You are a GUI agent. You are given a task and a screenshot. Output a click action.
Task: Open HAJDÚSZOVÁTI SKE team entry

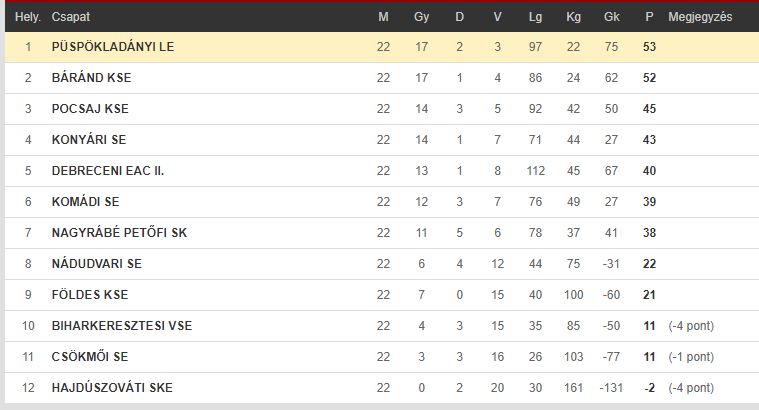(112, 387)
